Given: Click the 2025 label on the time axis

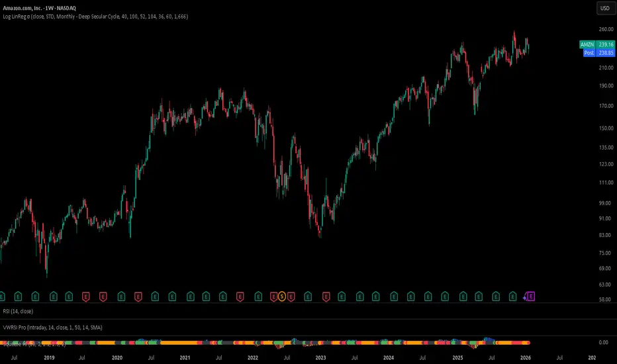Looking at the screenshot, I should point(457,357).
